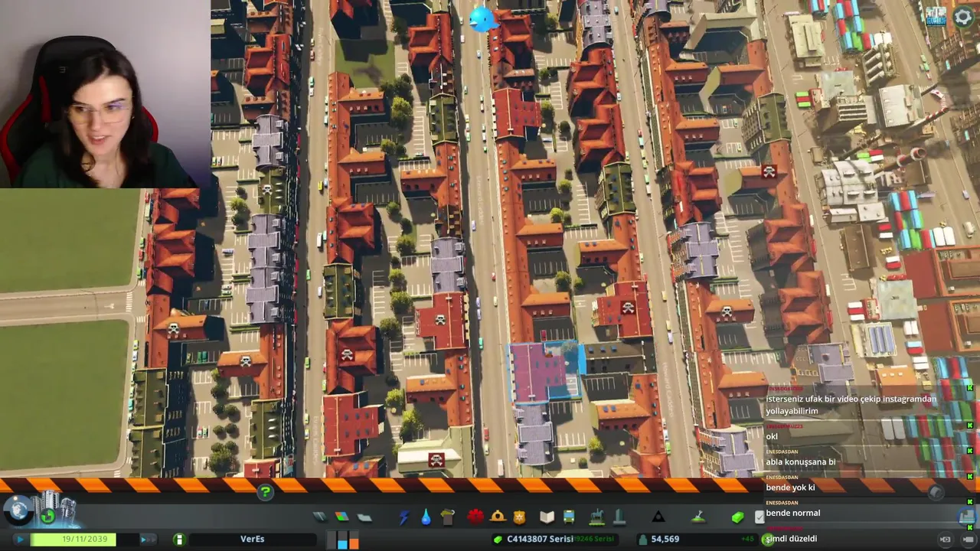The height and width of the screenshot is (551, 980).
Task: Click the streamer webcam overlay
Action: pyautogui.click(x=105, y=93)
